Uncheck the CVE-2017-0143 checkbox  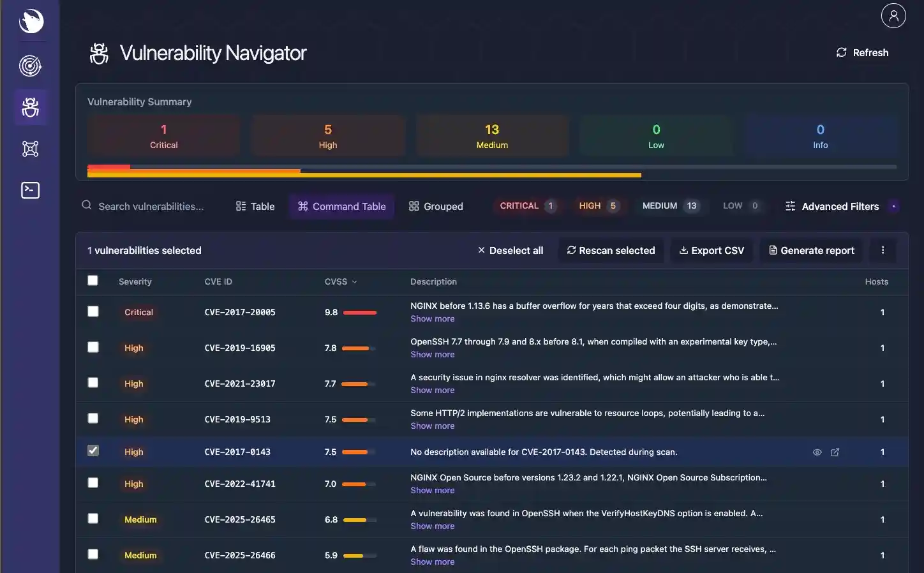[93, 450]
